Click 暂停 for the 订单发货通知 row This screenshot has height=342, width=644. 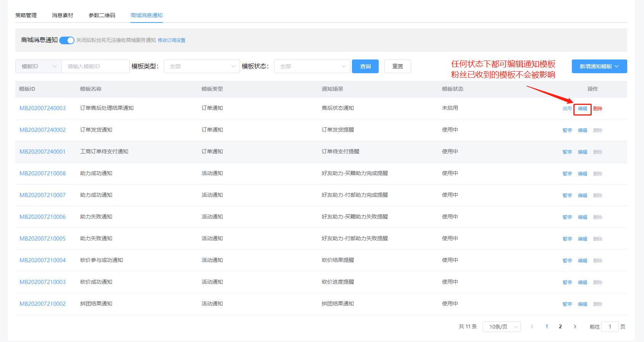point(567,130)
